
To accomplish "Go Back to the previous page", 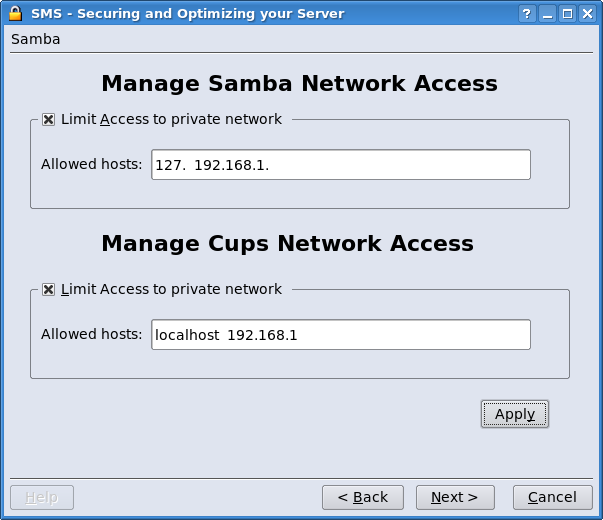I will [x=363, y=497].
